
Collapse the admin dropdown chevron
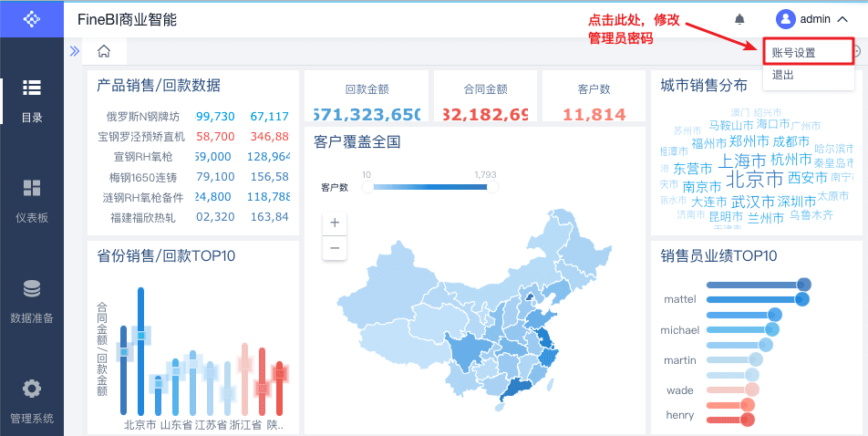click(842, 19)
